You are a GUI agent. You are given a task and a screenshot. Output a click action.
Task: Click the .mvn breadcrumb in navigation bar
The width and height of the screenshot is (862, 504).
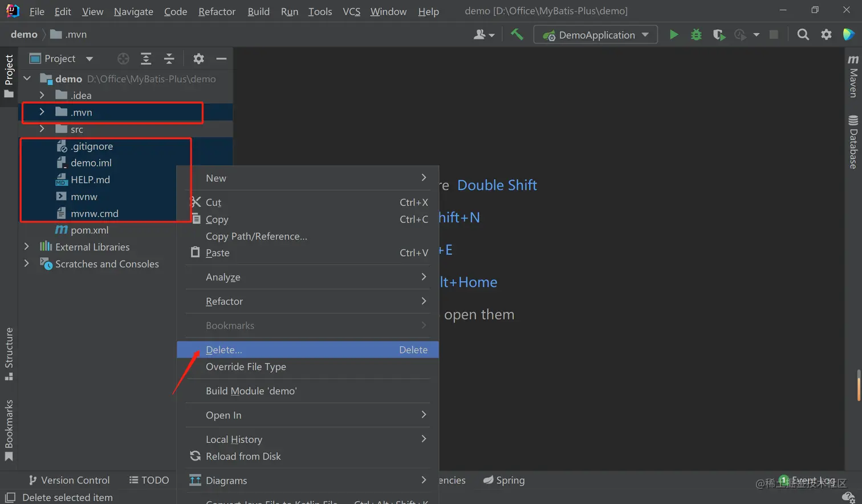[68, 34]
